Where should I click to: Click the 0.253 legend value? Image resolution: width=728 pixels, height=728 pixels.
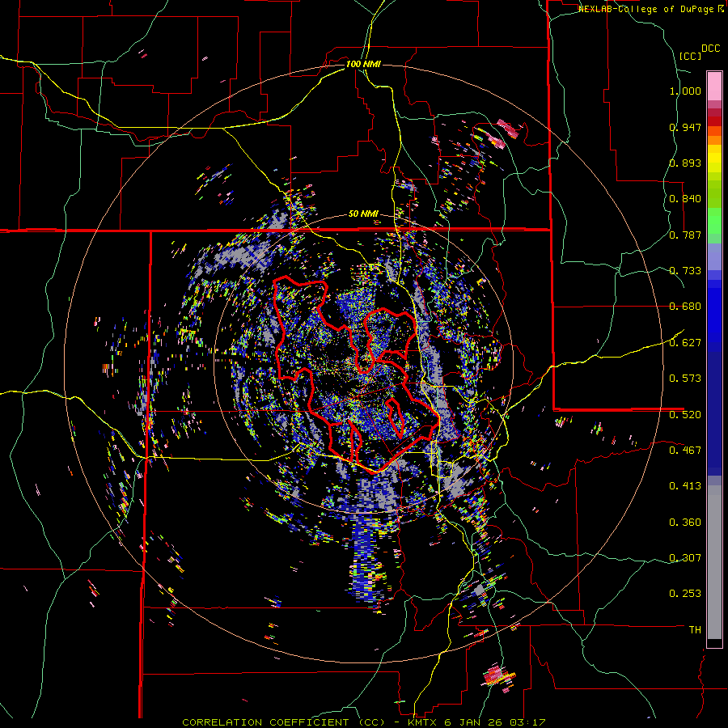click(x=685, y=594)
